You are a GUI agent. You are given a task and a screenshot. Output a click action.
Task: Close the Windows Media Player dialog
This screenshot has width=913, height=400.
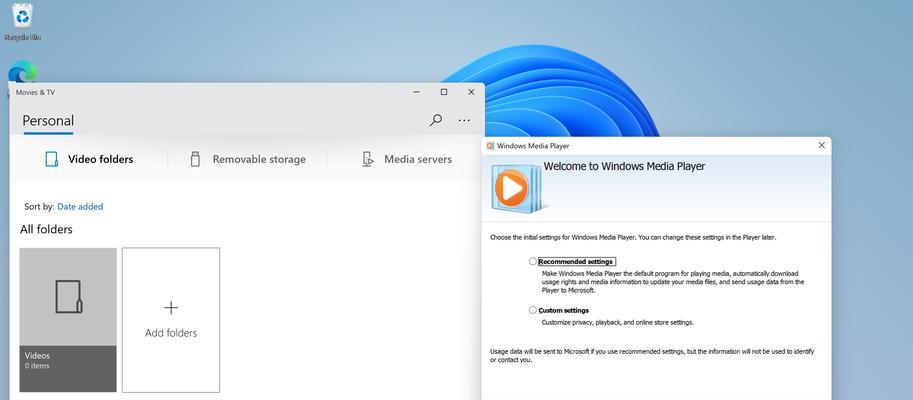[822, 146]
